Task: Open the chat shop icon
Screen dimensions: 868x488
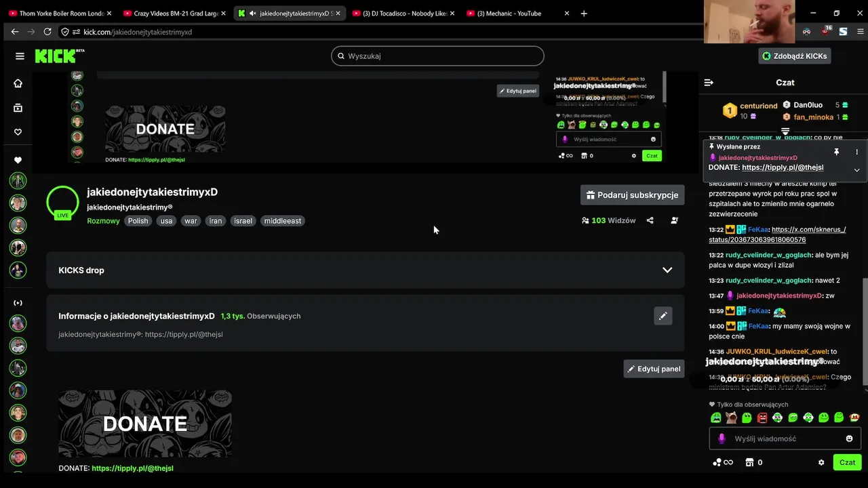Action: coord(749,462)
